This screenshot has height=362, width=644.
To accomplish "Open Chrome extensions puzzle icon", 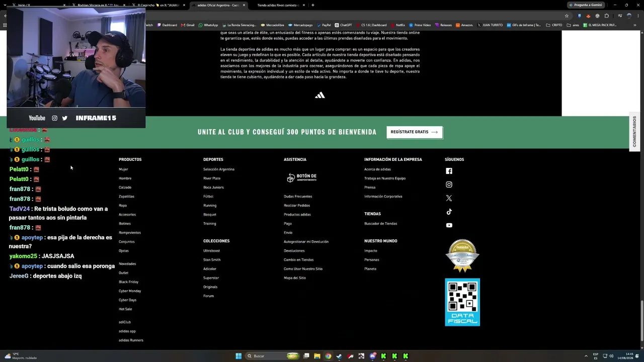I will pos(606,16).
